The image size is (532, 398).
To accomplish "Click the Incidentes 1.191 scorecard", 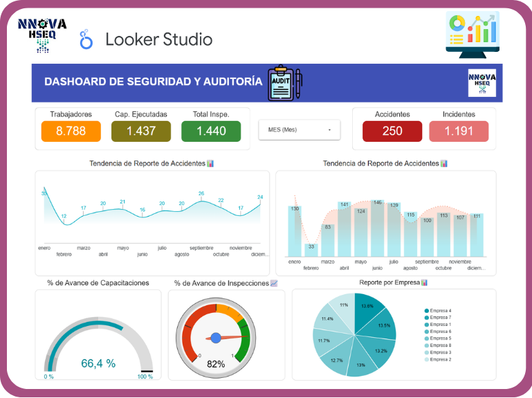I will tap(459, 131).
